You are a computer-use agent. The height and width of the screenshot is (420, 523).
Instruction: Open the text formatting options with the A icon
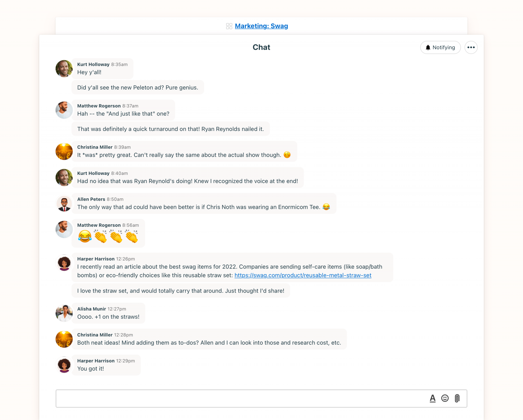[x=433, y=398]
